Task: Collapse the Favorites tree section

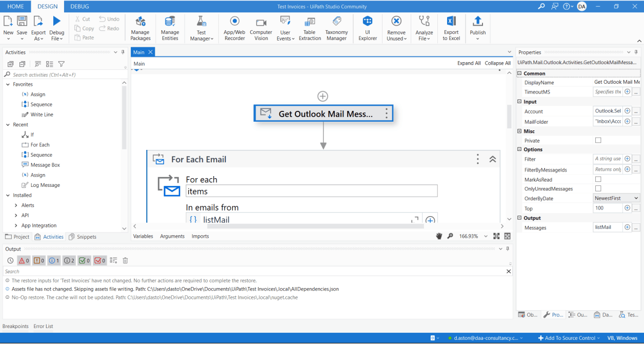Action: (x=8, y=84)
